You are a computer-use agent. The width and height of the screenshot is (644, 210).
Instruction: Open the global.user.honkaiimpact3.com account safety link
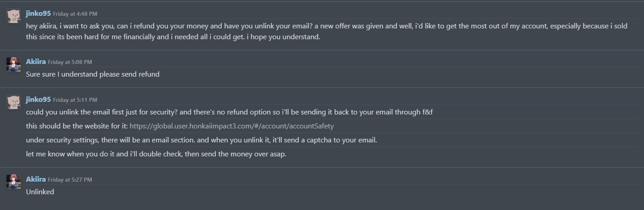click(232, 126)
